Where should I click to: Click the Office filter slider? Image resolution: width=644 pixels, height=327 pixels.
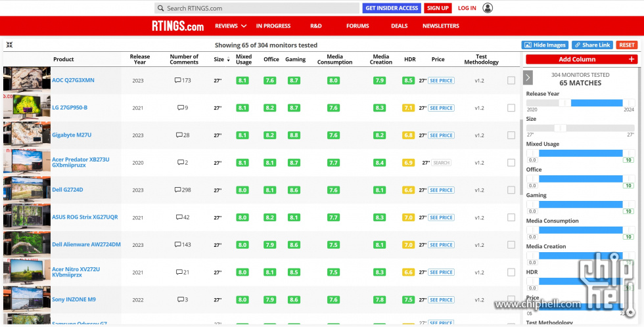coord(580,179)
